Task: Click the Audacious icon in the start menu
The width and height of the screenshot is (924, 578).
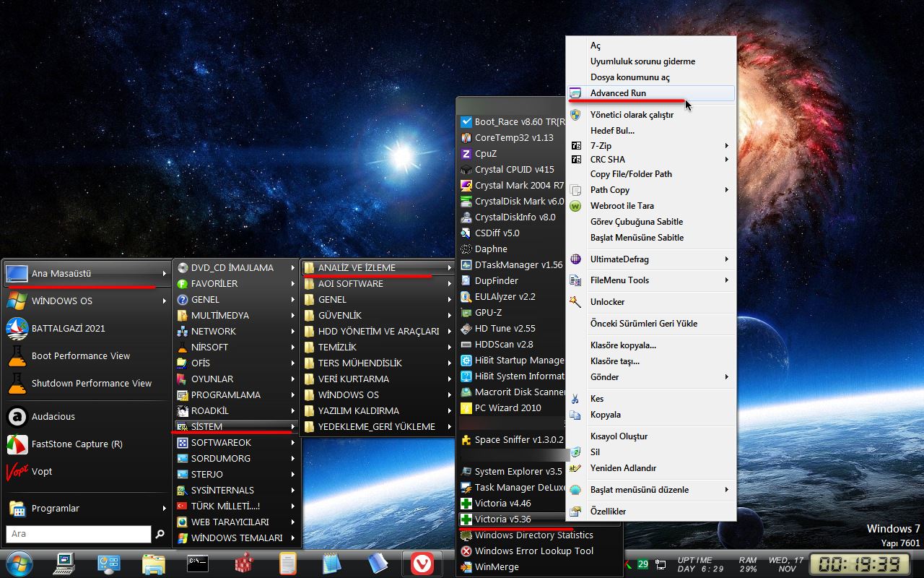Action: point(17,417)
